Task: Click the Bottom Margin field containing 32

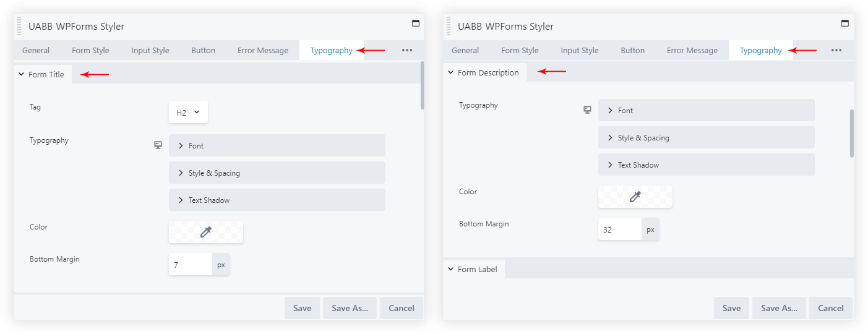Action: pyautogui.click(x=619, y=229)
